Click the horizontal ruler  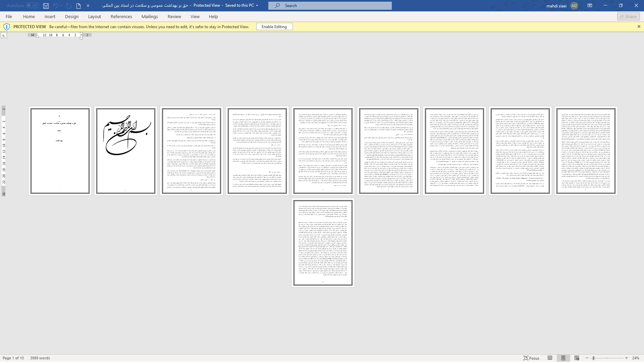point(60,35)
